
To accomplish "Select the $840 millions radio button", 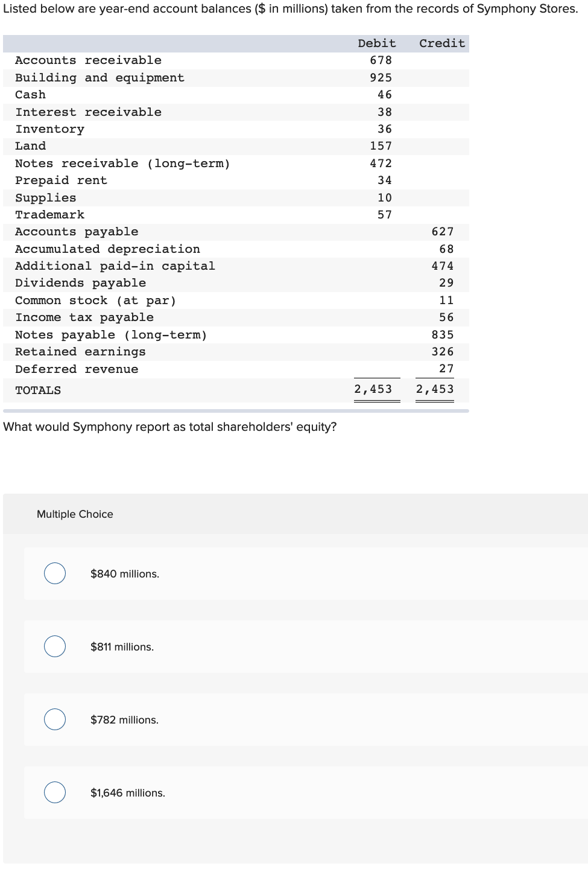I will [x=54, y=573].
